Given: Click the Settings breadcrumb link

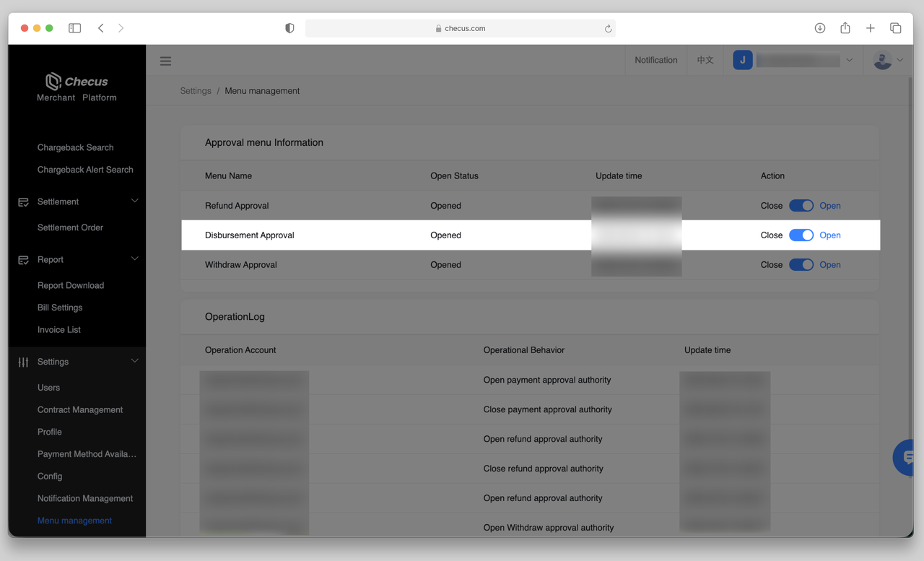Looking at the screenshot, I should (x=196, y=91).
